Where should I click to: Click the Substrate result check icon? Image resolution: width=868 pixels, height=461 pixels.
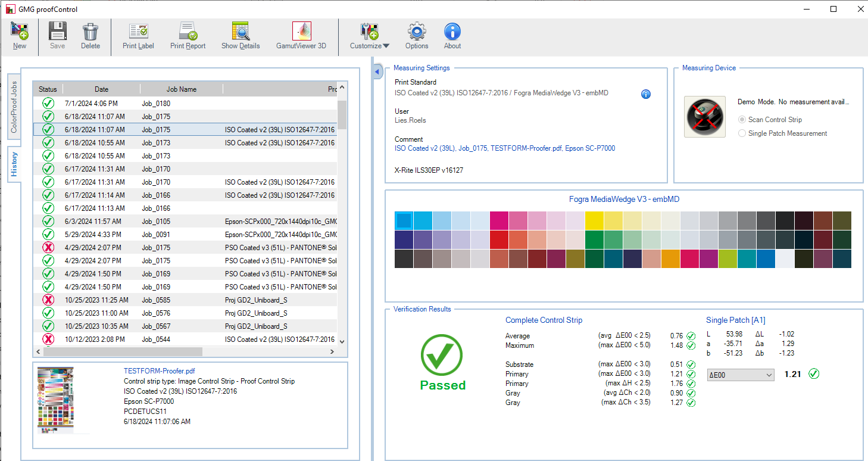[x=691, y=365]
